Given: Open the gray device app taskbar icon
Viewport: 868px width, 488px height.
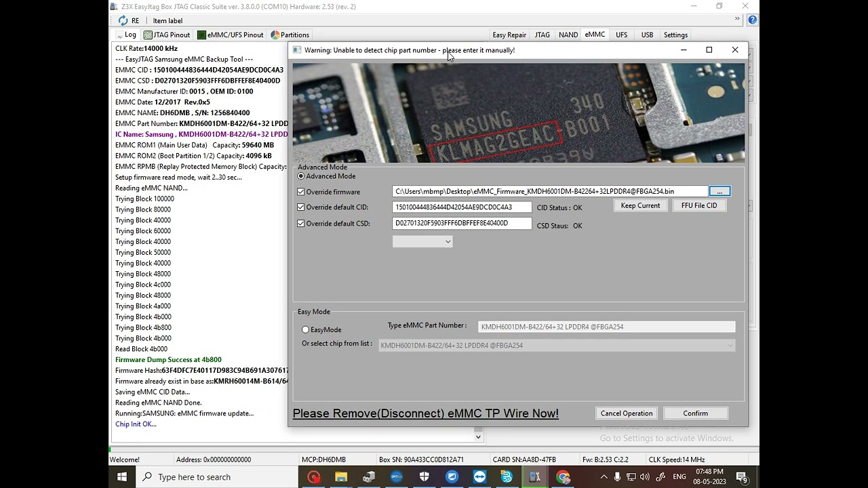Looking at the screenshot, I should (369, 477).
